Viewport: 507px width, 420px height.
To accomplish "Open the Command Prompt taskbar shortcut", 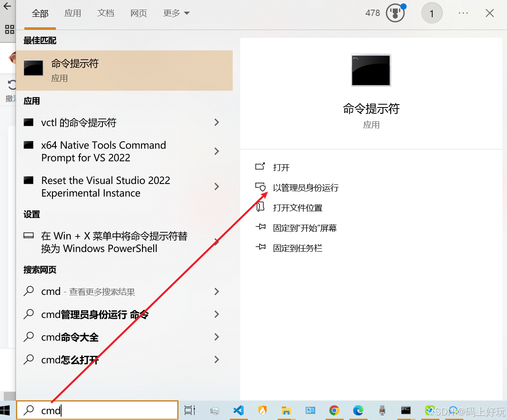I will pos(406,410).
